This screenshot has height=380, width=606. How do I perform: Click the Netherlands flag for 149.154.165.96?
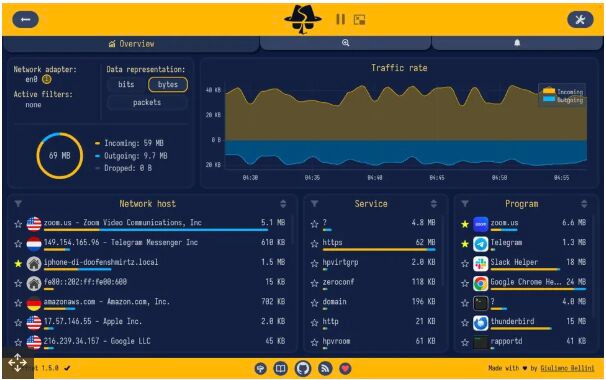click(x=34, y=244)
